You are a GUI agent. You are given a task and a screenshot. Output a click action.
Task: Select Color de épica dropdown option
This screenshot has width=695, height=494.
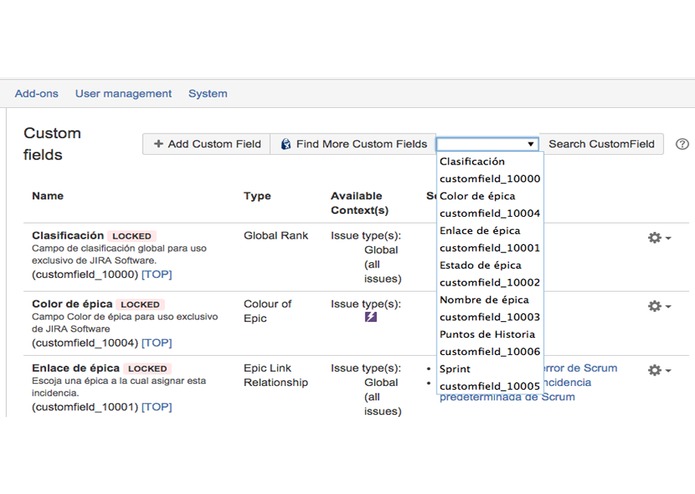[490, 196]
